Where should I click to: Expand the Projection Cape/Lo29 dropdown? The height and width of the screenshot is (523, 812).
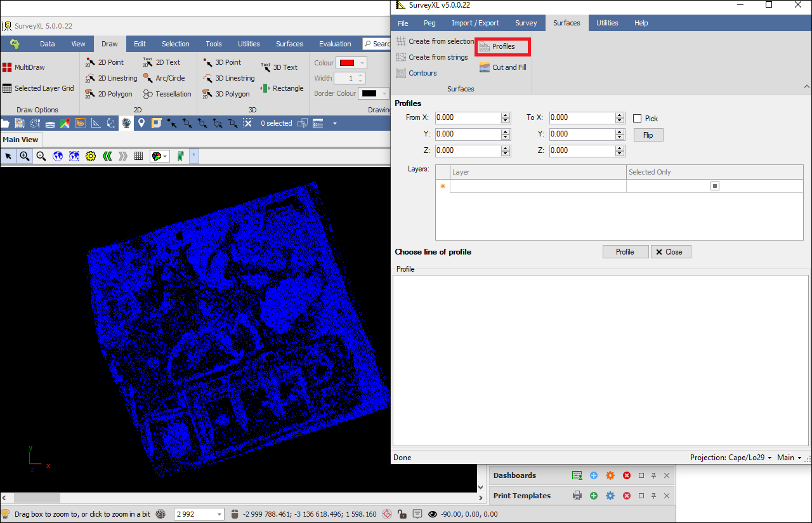(x=731, y=458)
